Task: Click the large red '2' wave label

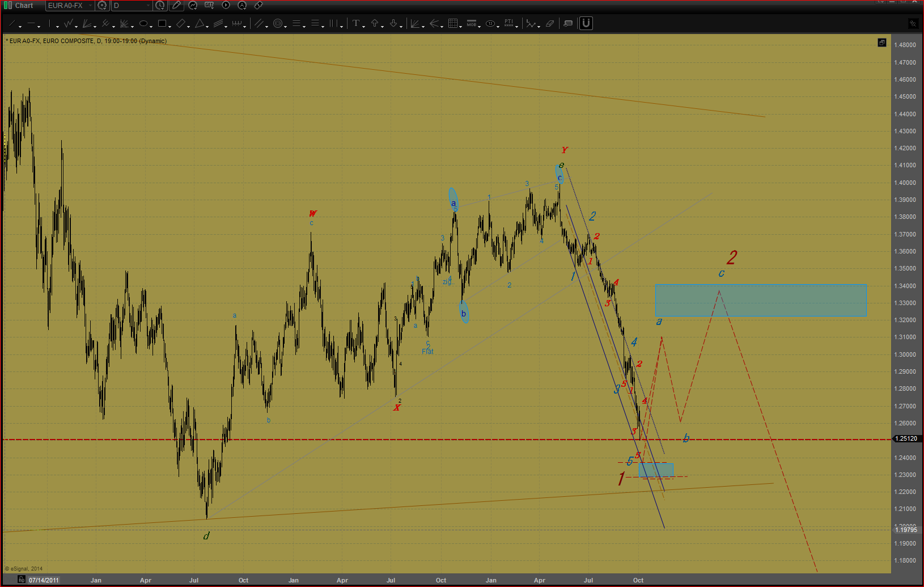Action: [732, 257]
